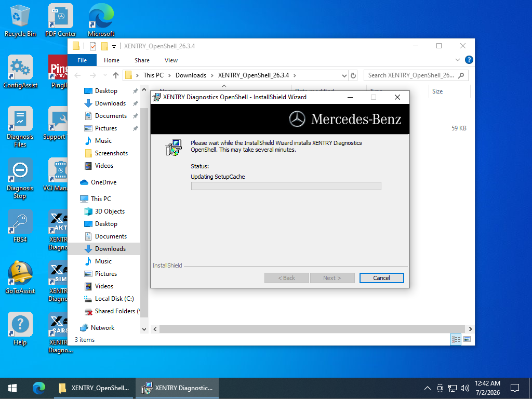Expand the Downloads breadcrumb chevron
This screenshot has width=532, height=399.
212,75
